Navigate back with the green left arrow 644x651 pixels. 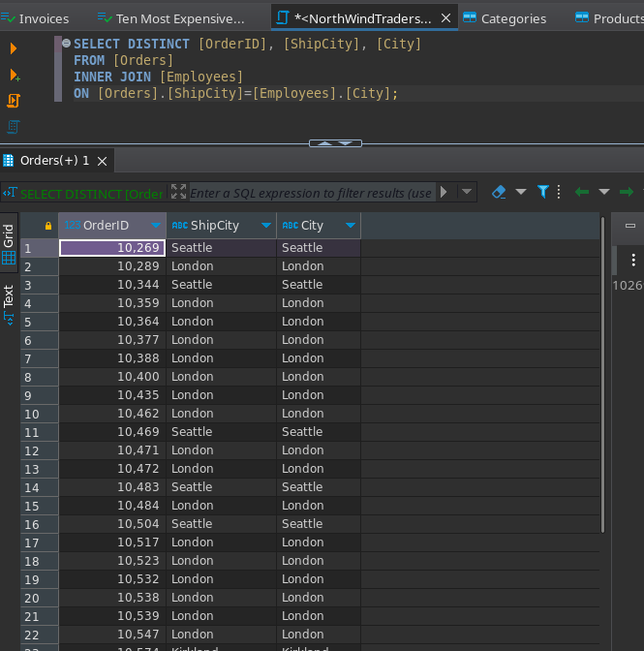coord(582,192)
